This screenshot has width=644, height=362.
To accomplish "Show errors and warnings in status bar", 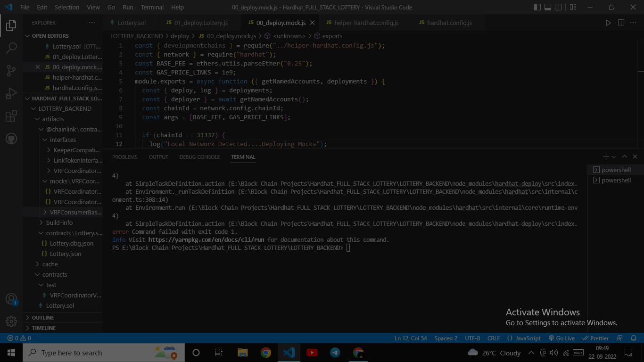I will click(19, 338).
